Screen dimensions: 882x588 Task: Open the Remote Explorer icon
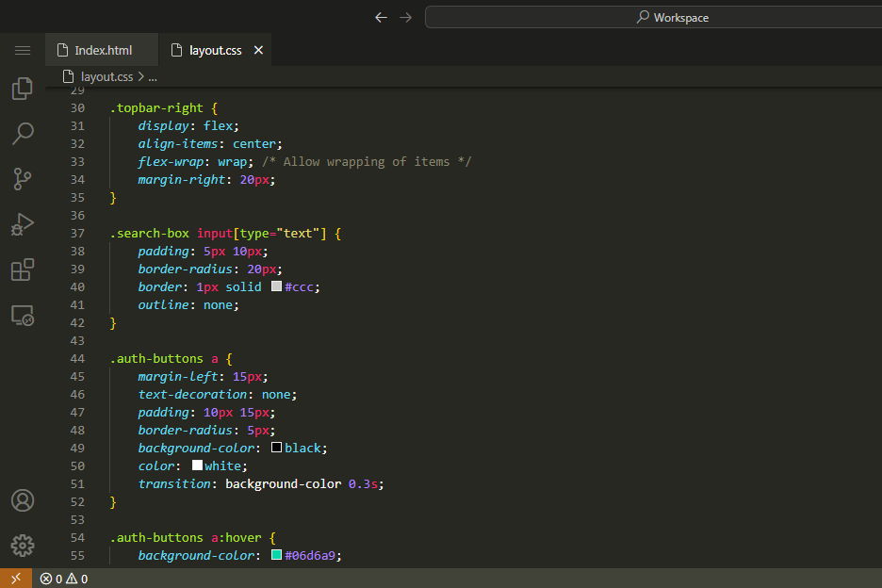(x=23, y=315)
